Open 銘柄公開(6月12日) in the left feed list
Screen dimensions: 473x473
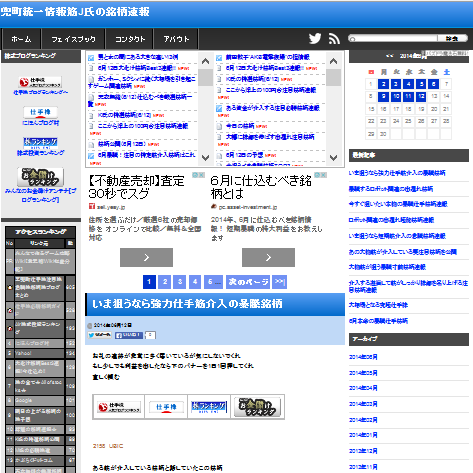(121, 144)
